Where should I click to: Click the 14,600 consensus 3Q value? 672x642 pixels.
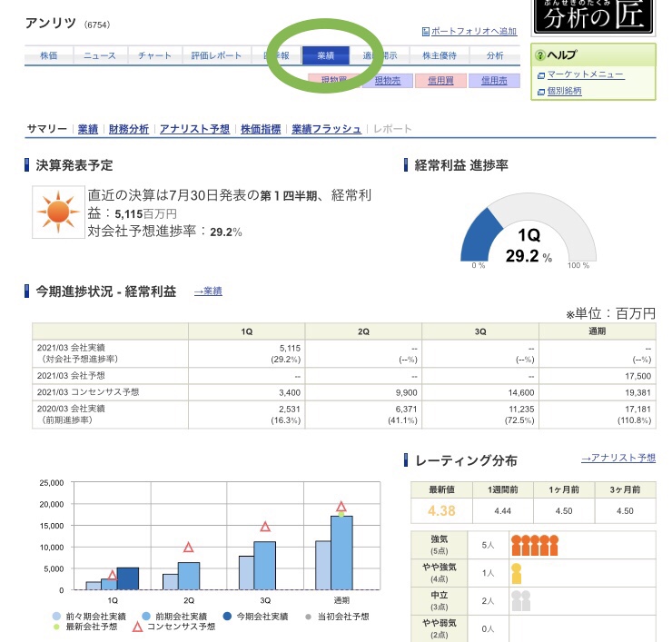(521, 393)
